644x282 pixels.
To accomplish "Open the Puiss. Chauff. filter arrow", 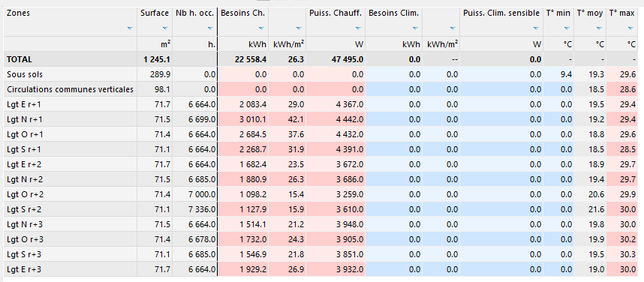I will pos(358,28).
